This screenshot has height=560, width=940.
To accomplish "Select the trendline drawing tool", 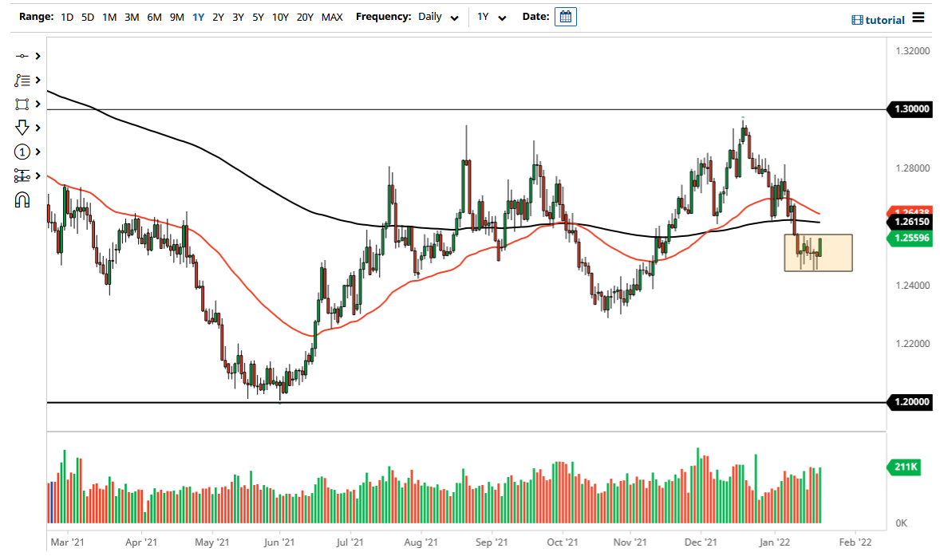I will (x=22, y=56).
